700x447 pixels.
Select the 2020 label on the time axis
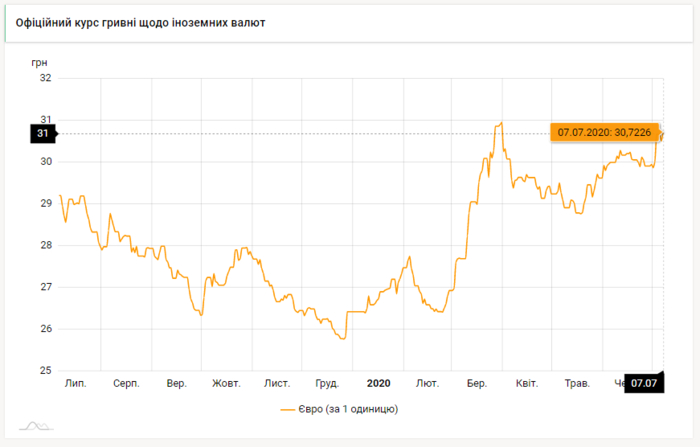pyautogui.click(x=378, y=383)
